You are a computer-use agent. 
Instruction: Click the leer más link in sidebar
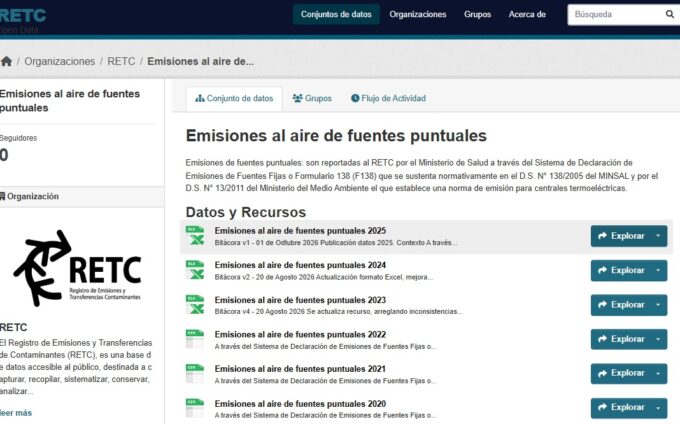16,413
